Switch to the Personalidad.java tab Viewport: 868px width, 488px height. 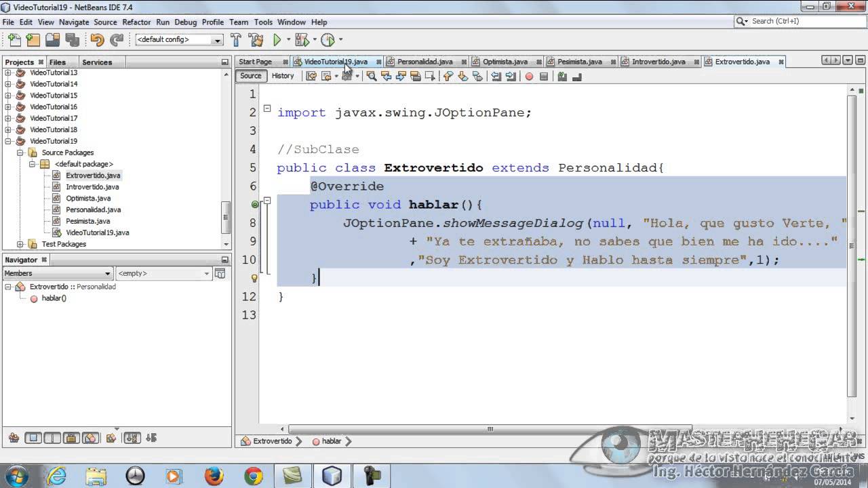click(425, 62)
